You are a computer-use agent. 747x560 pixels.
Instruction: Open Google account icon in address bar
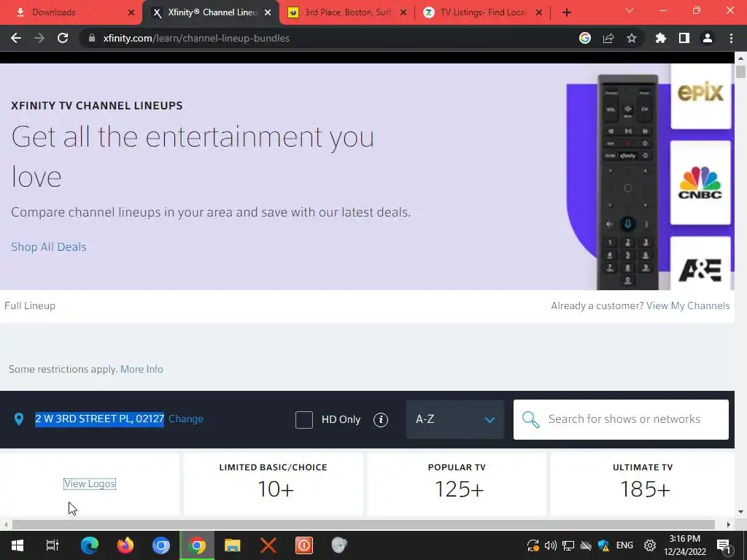point(585,38)
